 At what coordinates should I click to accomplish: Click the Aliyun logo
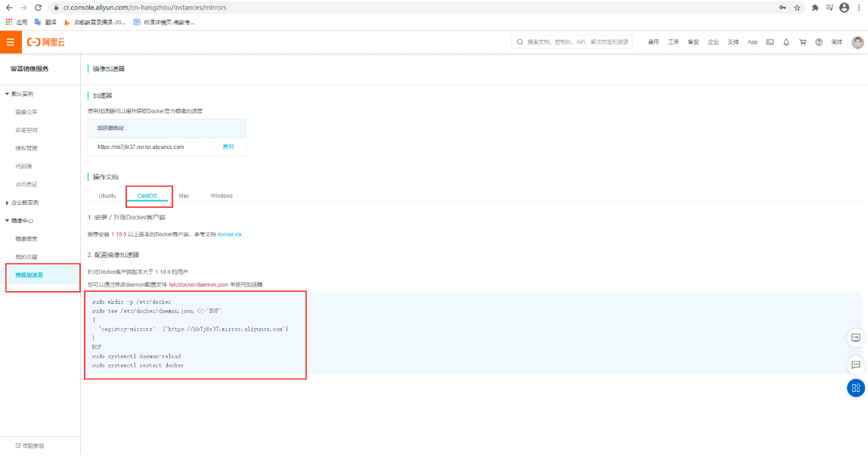pyautogui.click(x=46, y=42)
